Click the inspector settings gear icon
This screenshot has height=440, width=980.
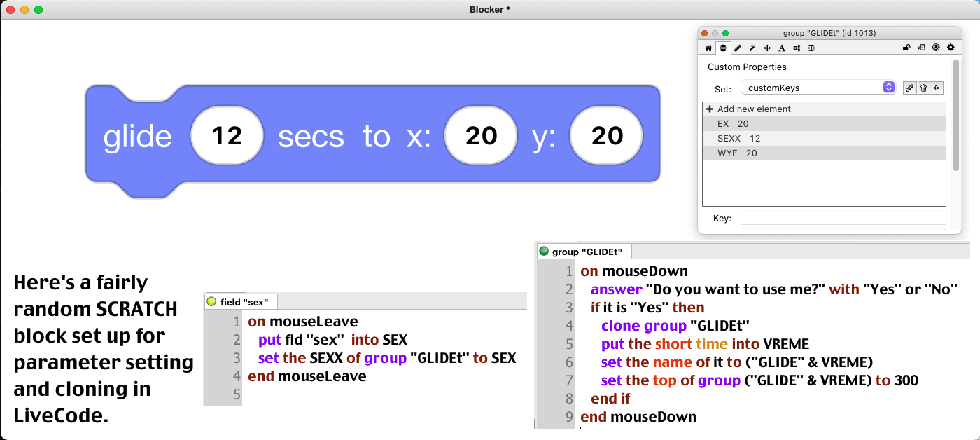coord(951,48)
